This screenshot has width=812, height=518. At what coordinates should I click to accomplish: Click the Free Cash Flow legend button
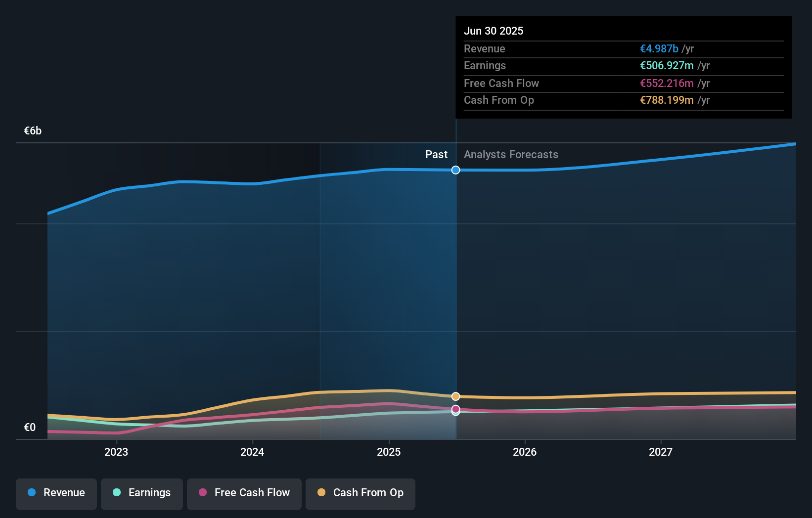point(244,493)
